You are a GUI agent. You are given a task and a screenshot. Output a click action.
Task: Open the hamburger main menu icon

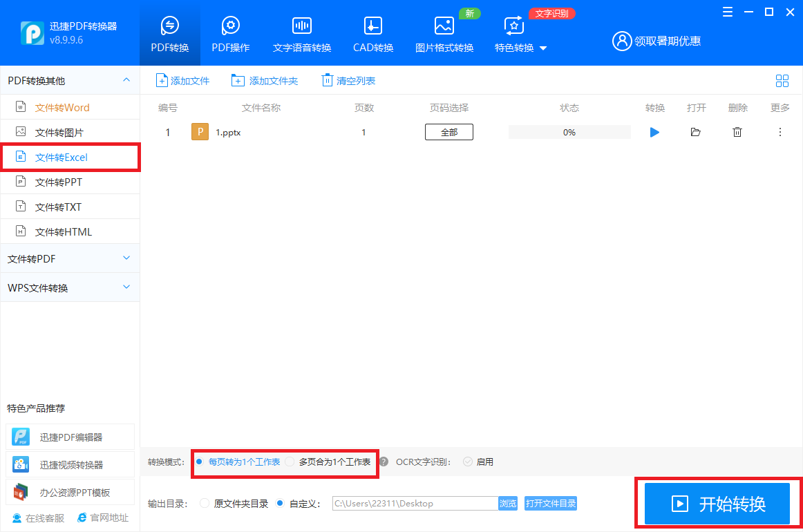pyautogui.click(x=727, y=12)
